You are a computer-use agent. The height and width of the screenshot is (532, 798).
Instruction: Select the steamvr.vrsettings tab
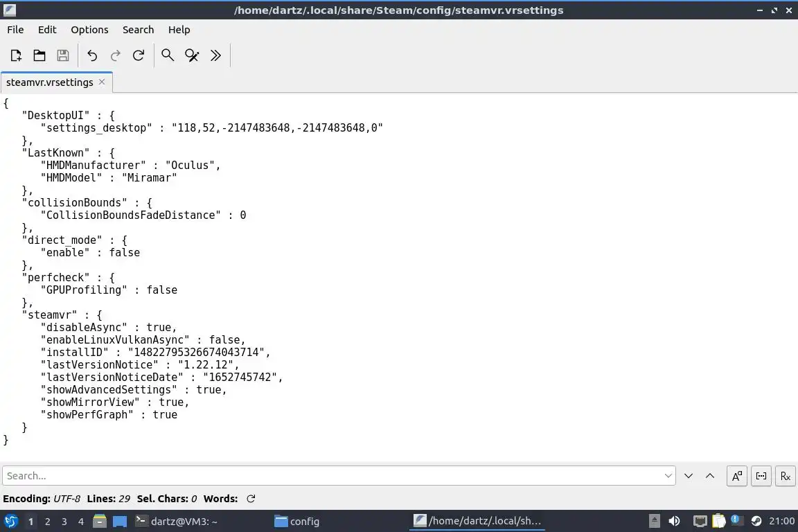point(49,82)
